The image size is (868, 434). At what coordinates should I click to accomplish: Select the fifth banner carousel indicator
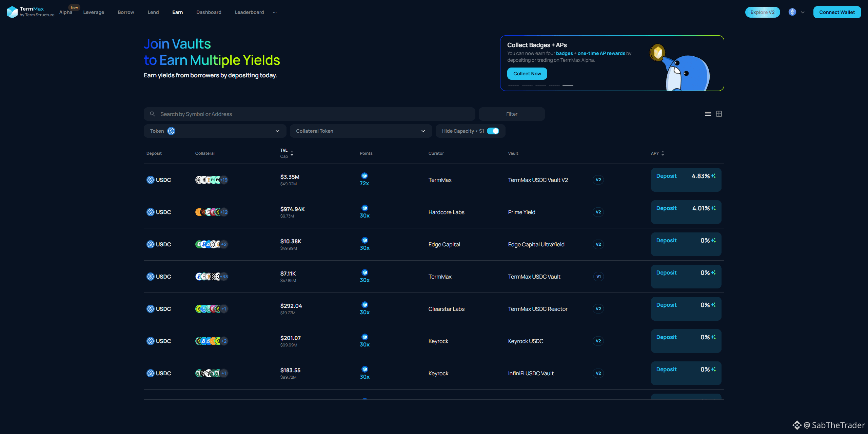coord(568,86)
